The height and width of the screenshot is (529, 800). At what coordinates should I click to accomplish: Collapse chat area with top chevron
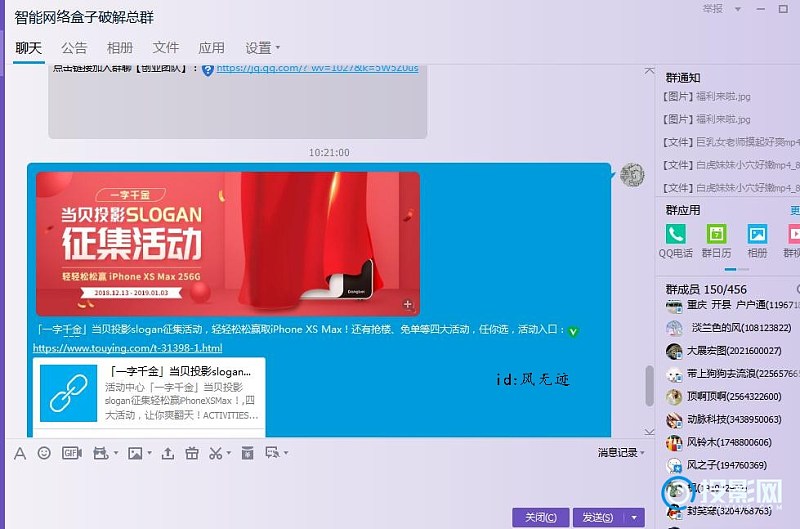pyautogui.click(x=649, y=70)
